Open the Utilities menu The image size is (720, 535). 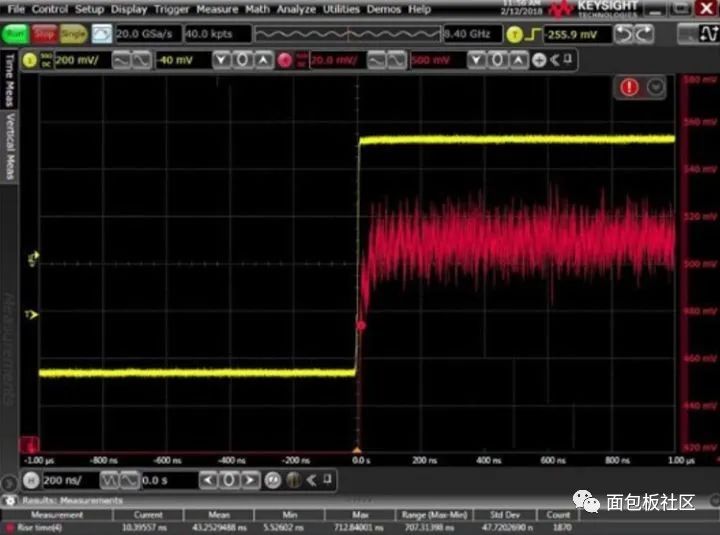341,9
